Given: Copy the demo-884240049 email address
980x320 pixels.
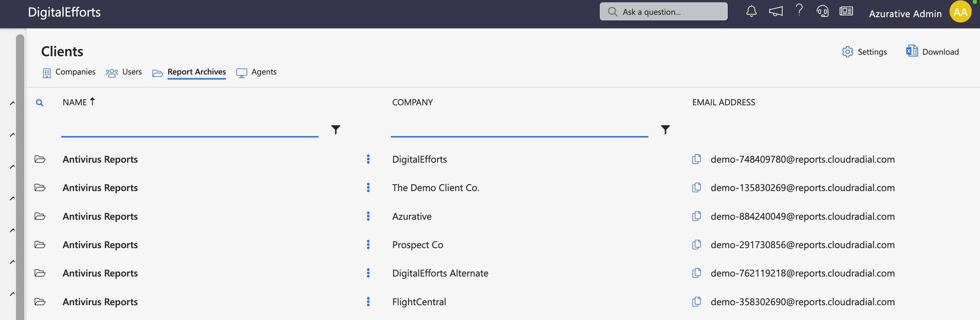Looking at the screenshot, I should 696,216.
